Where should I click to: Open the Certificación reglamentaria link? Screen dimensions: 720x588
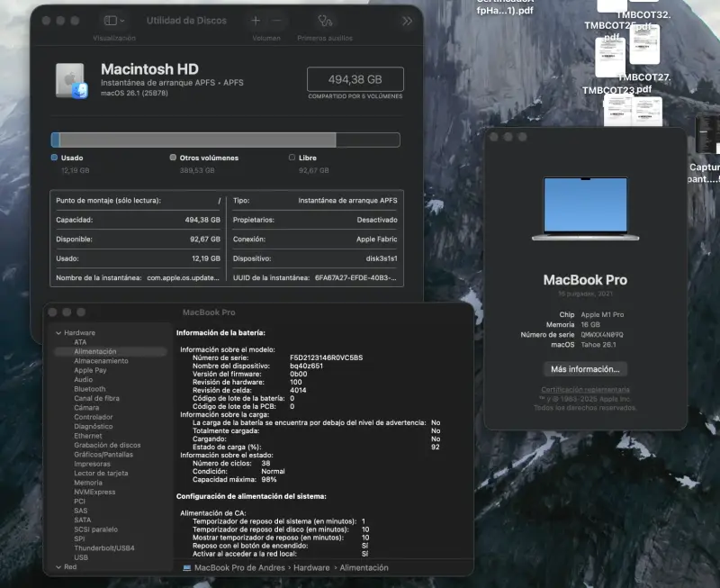click(x=585, y=390)
